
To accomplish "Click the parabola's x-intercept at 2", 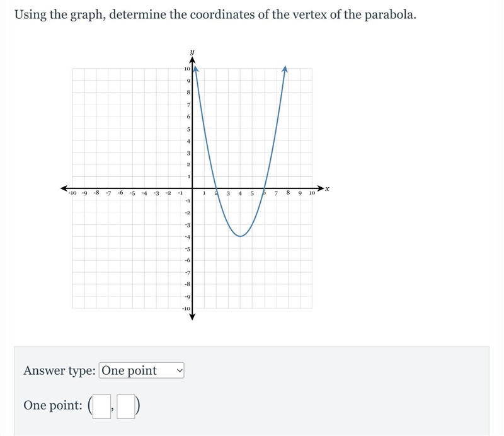I will point(216,188).
